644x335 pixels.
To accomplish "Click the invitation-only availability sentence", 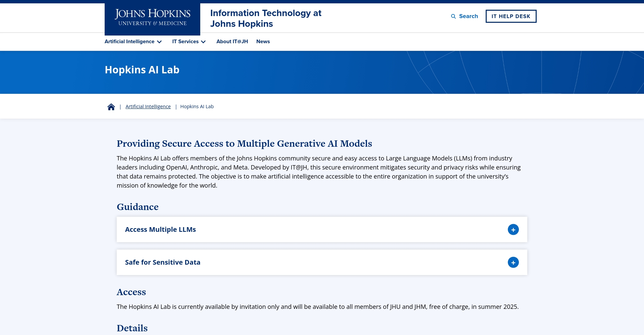I will tap(318, 307).
